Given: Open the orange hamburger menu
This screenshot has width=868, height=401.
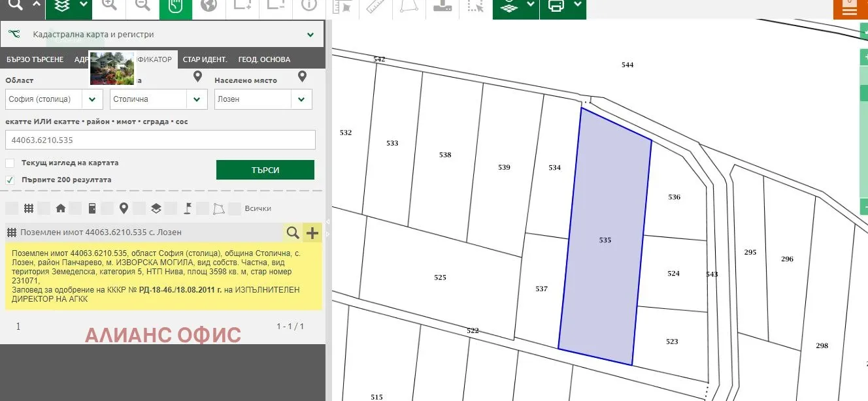Looking at the screenshot, I should (x=850, y=10).
